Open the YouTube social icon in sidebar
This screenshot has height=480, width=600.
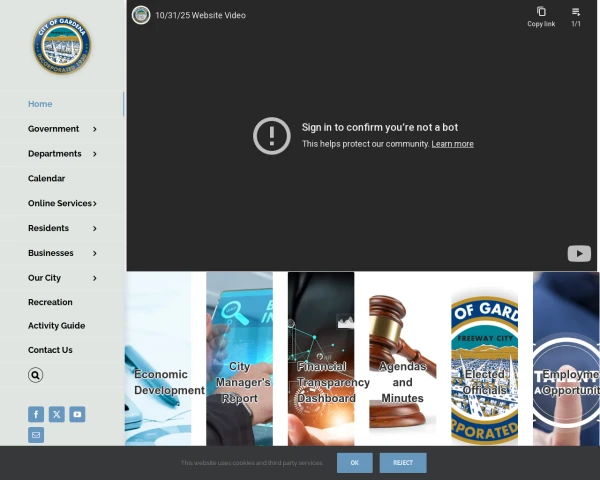coord(77,414)
